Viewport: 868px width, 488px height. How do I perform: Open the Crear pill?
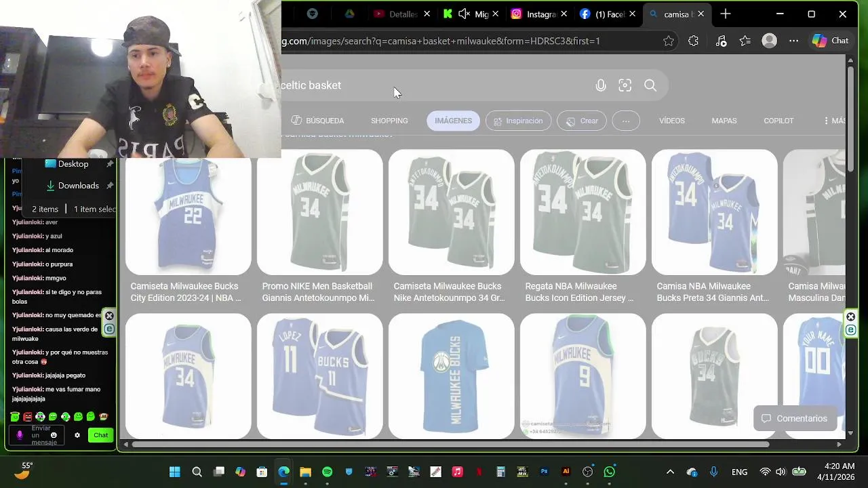582,121
